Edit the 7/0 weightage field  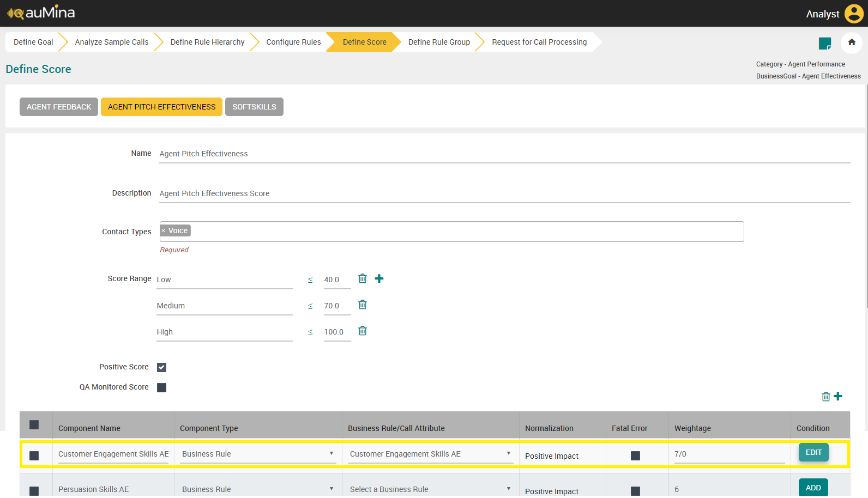(x=730, y=454)
